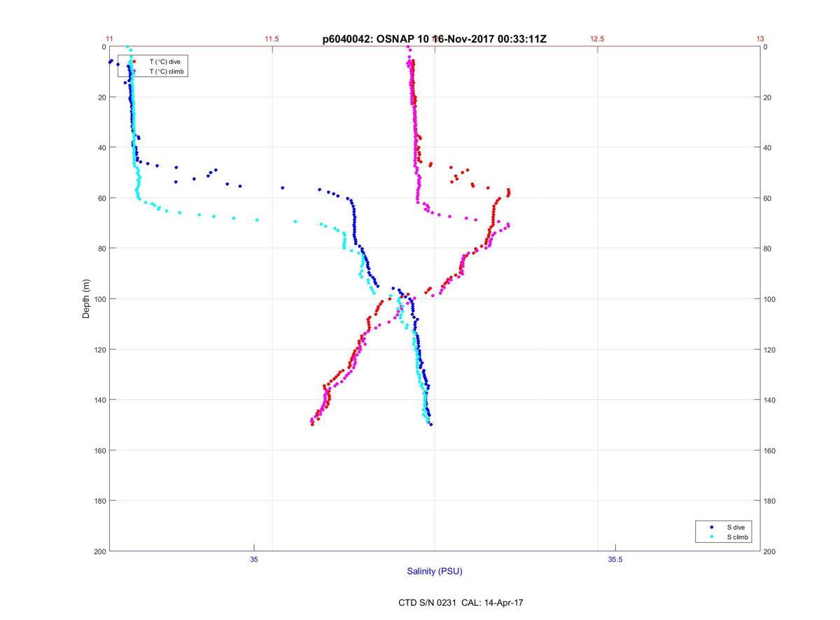
Task: Click the 200 tick on left depth axis
Action: click(99, 551)
